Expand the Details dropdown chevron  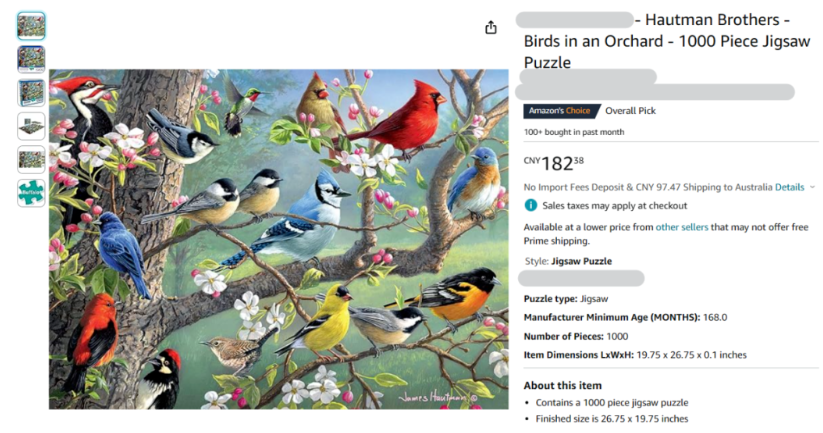pos(812,187)
